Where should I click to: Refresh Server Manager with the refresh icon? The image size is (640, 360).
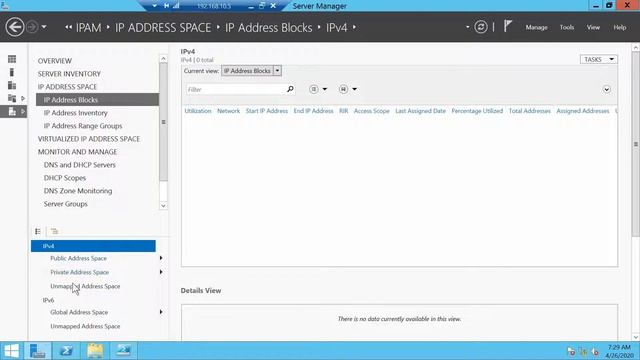[x=481, y=27]
